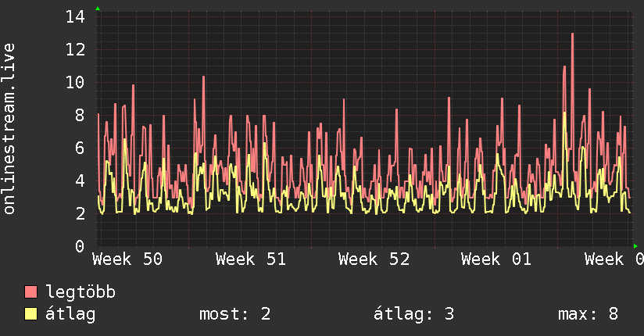
Task: Click the y-axis value 10
Action: coord(75,83)
